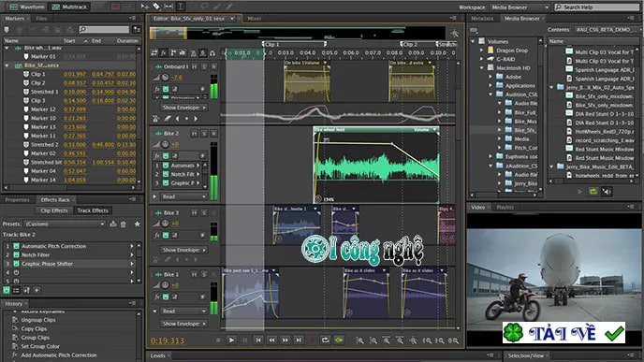Solo the Bike 2 track

point(204,134)
